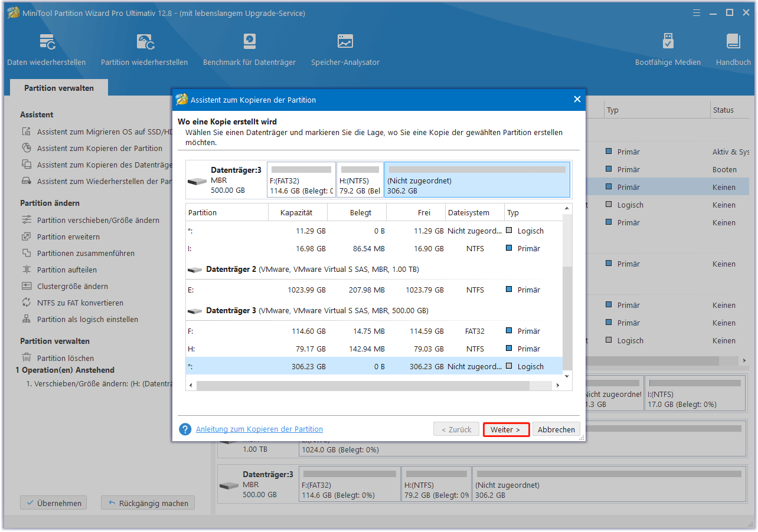Click Datenträger 3 disk icon in dialog map
Screen dimensions: 758x532
click(197, 181)
